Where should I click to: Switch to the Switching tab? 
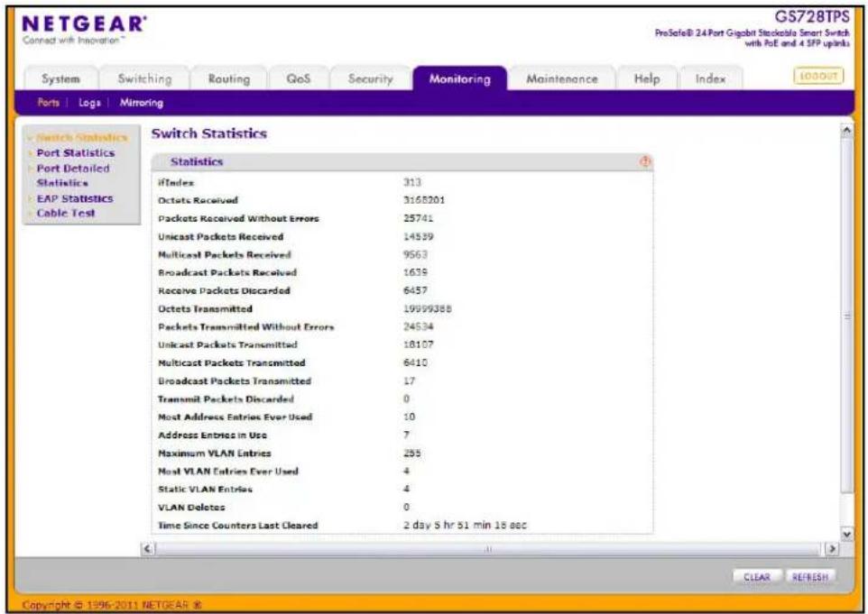pyautogui.click(x=145, y=78)
